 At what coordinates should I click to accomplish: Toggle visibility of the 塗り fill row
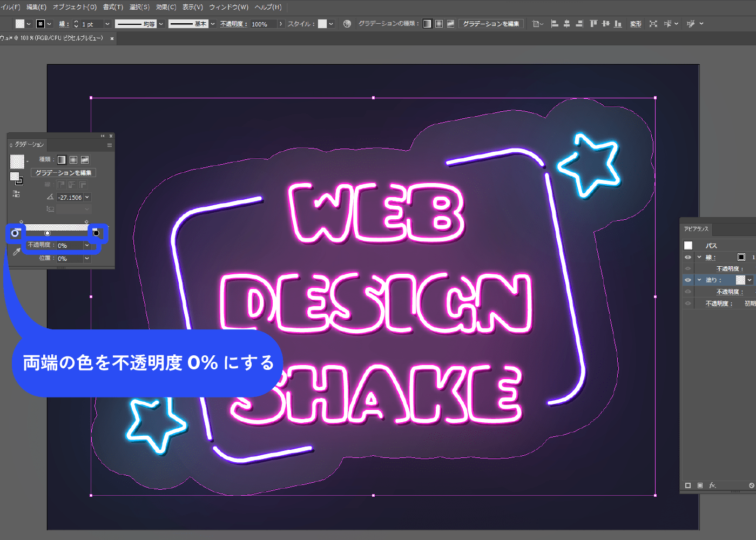point(687,280)
